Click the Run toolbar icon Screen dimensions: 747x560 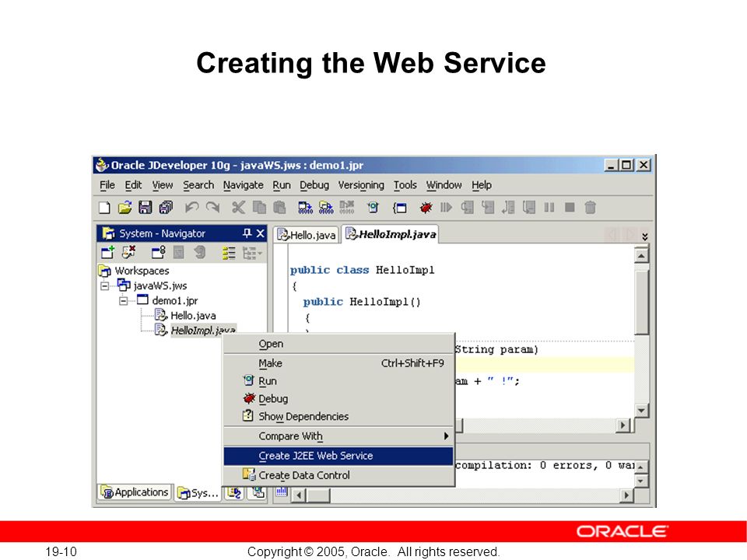coord(373,208)
